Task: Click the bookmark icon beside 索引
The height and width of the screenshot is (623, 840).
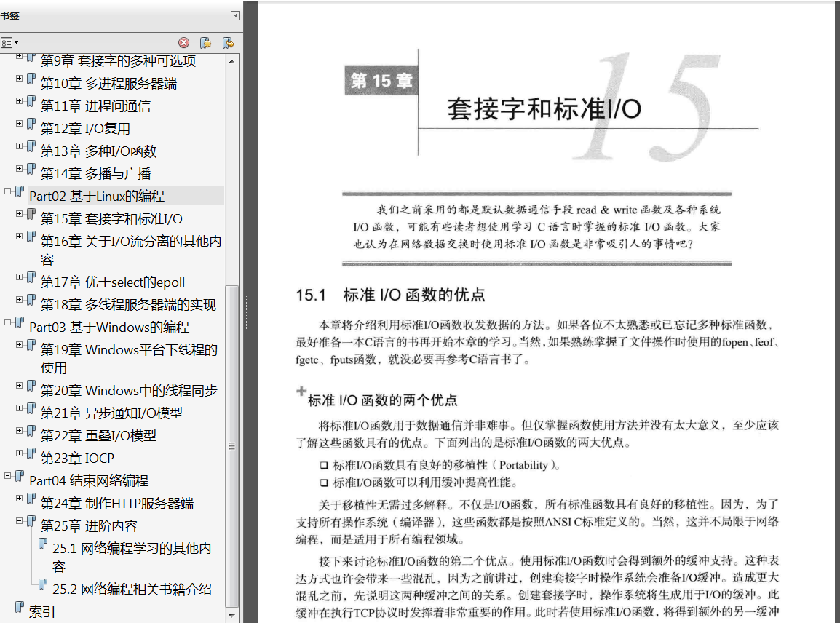Action: [x=19, y=607]
